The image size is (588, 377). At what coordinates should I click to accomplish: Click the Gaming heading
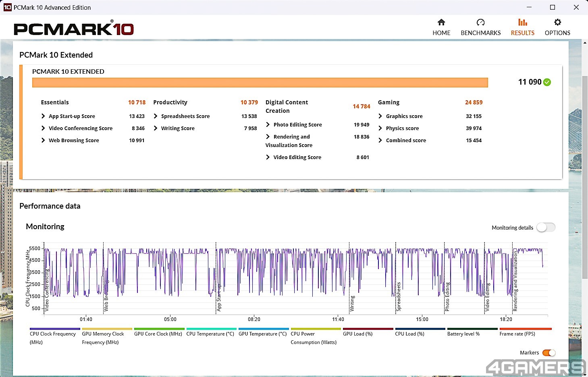389,102
